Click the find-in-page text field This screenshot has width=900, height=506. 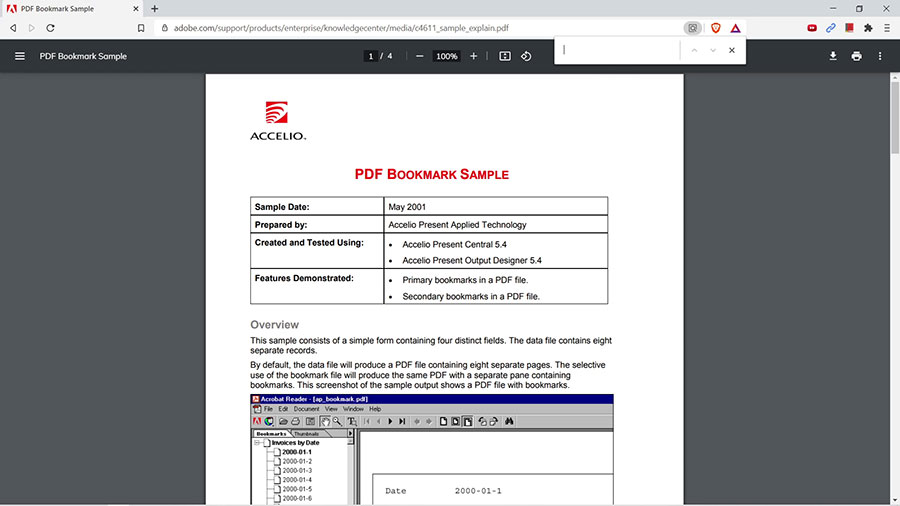pos(619,50)
